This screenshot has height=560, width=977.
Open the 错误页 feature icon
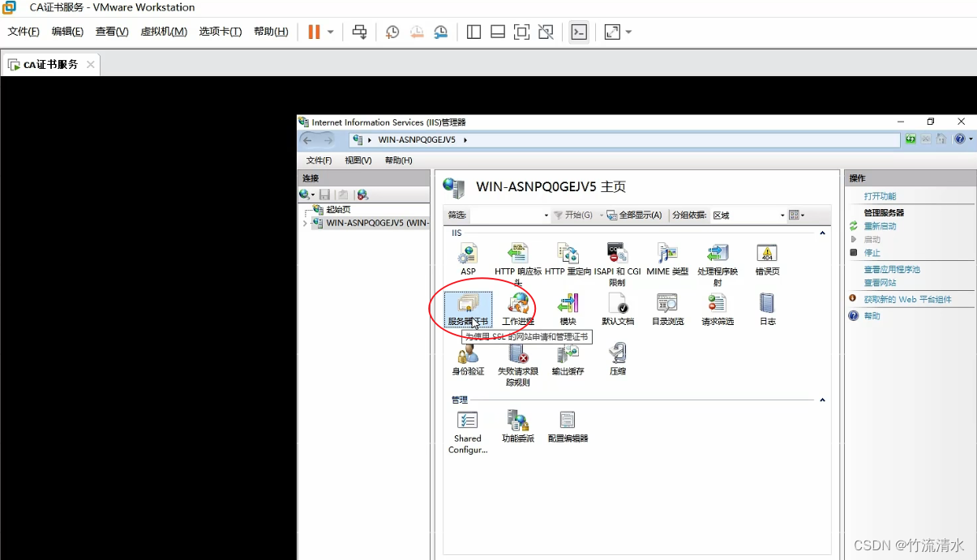tap(767, 254)
